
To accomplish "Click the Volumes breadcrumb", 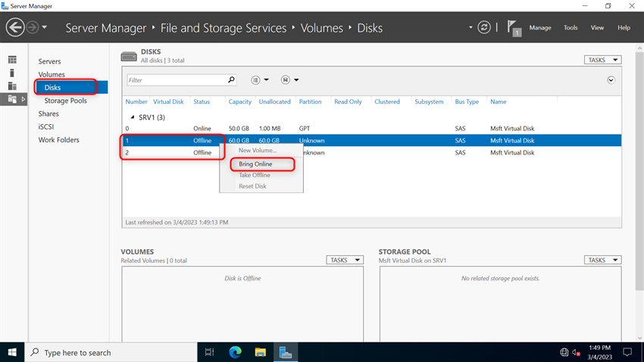I will [x=321, y=28].
